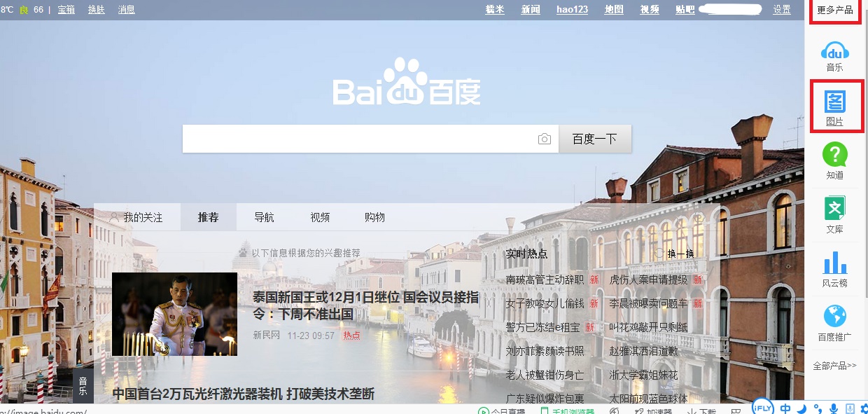Click the iFLY microphone voice input icon
Screen dimensions: 868x414
click(x=834, y=408)
